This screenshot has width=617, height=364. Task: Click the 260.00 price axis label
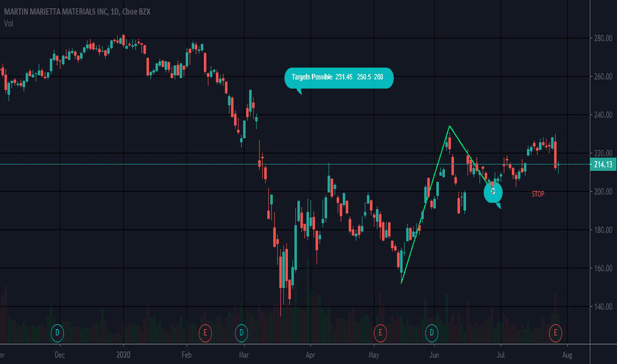603,76
